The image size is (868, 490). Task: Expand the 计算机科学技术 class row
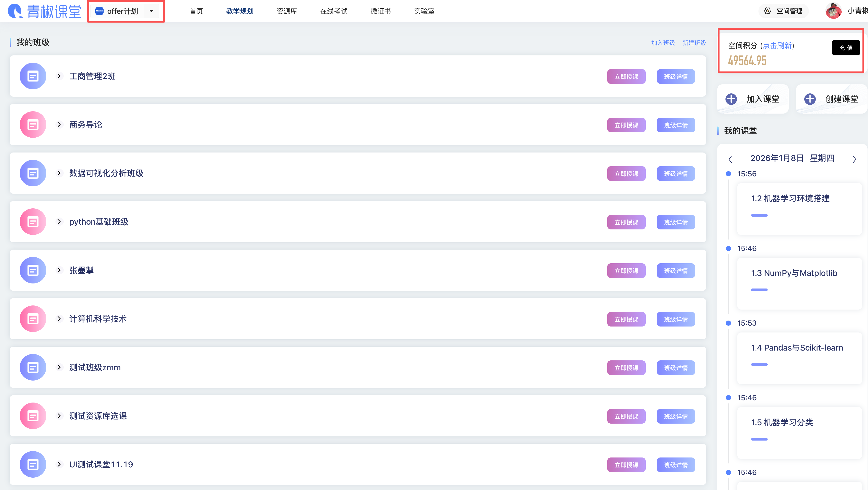(x=59, y=318)
